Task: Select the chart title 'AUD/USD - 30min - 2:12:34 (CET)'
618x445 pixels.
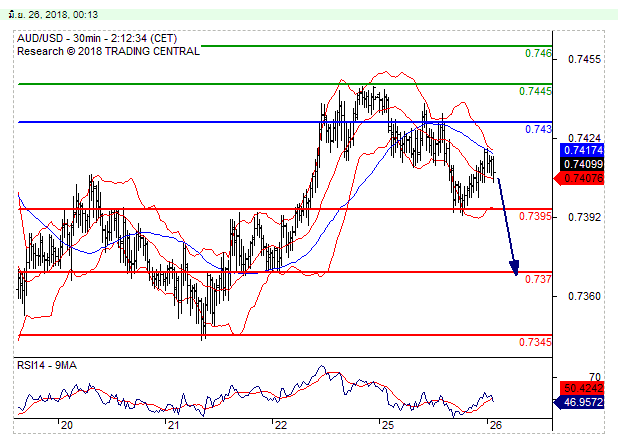Action: point(97,38)
